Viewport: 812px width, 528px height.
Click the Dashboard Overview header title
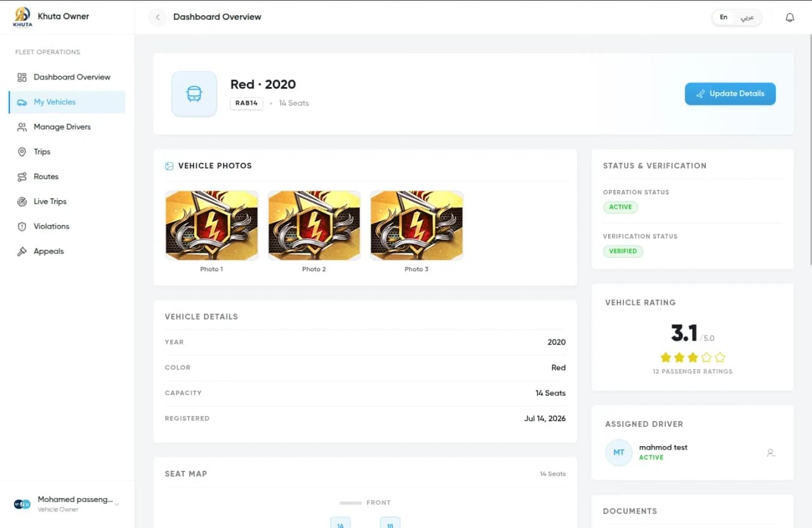[x=217, y=17]
